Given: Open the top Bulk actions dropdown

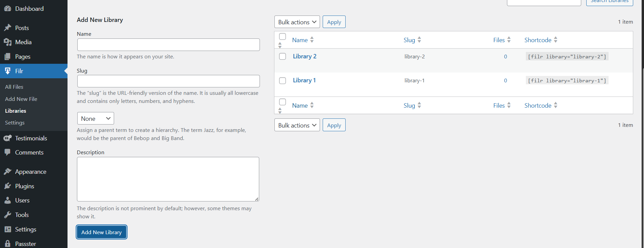Looking at the screenshot, I should coord(297,22).
